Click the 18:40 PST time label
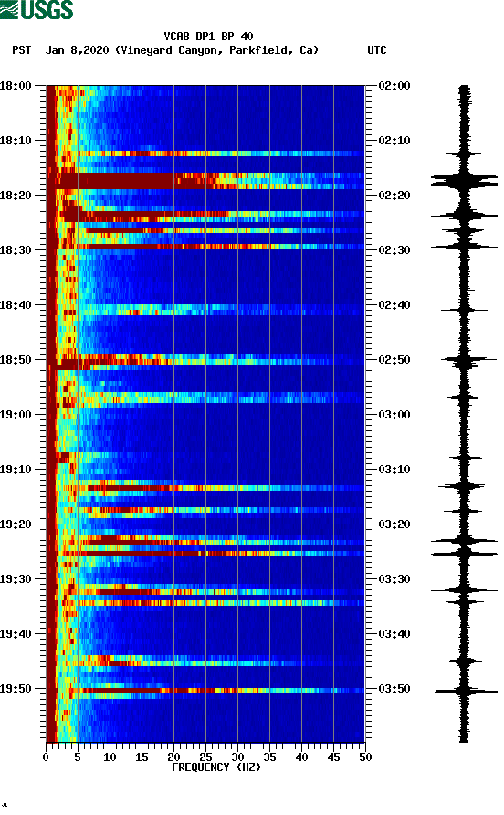504x815 pixels. coord(16,305)
